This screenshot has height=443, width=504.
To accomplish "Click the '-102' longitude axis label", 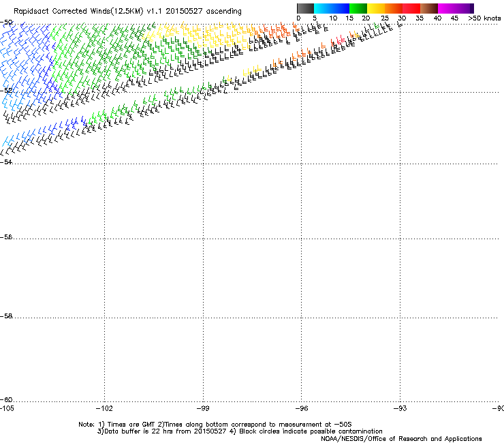I will click(104, 408).
